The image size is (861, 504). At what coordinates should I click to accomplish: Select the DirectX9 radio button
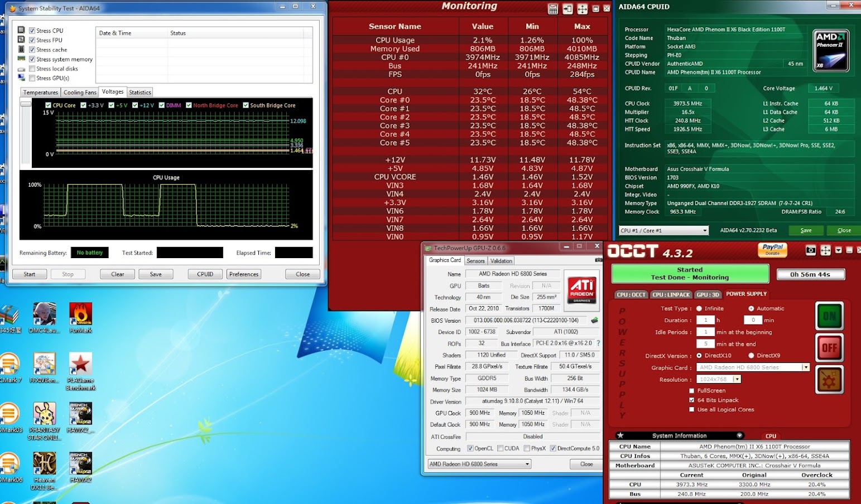coord(751,356)
